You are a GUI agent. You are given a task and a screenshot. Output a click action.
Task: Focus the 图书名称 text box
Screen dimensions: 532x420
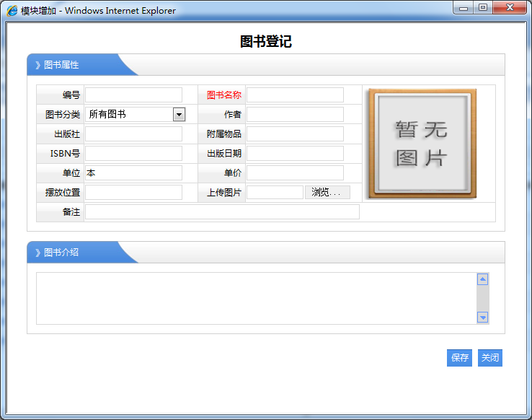pyautogui.click(x=295, y=95)
